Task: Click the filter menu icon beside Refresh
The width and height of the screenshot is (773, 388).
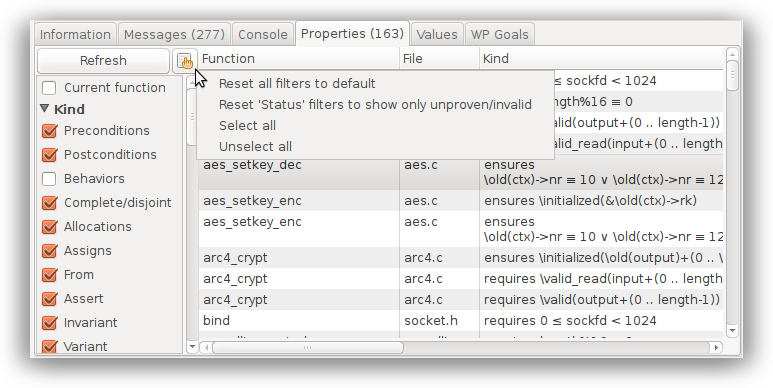Action: click(185, 61)
